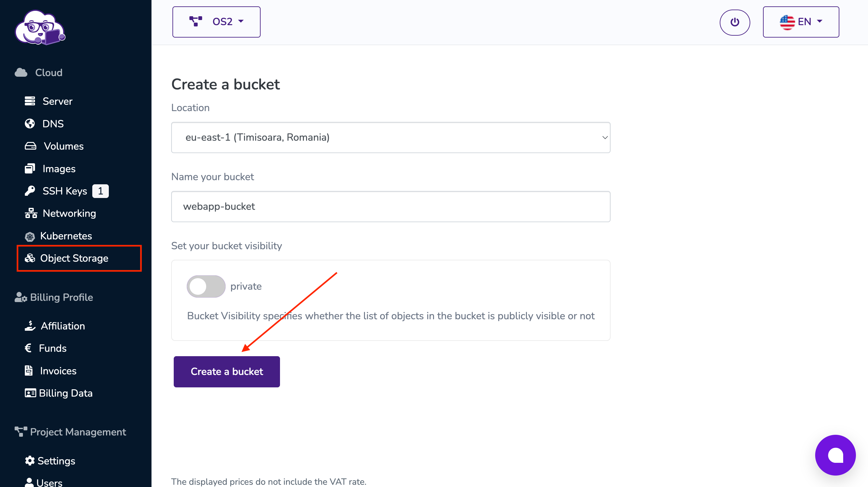Select the Volumes icon
This screenshot has height=487, width=868.
pyautogui.click(x=30, y=146)
